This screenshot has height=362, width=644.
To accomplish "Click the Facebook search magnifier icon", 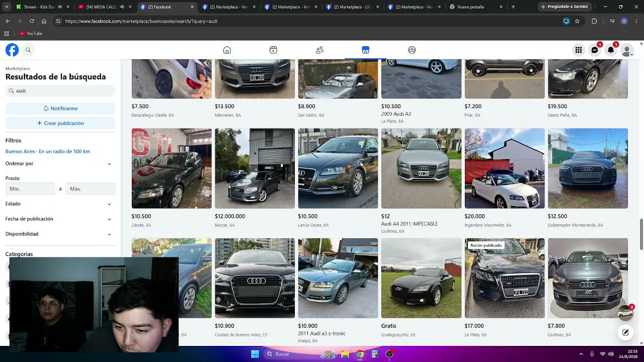I will click(28, 50).
